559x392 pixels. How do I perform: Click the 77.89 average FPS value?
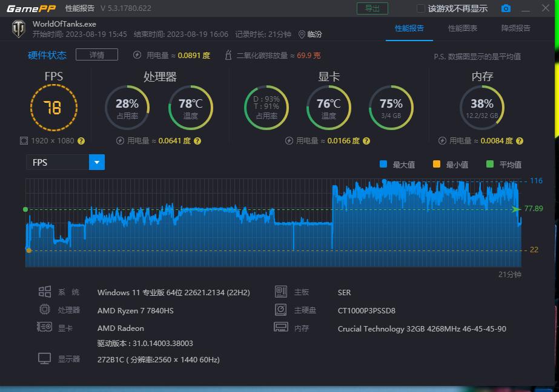(534, 208)
